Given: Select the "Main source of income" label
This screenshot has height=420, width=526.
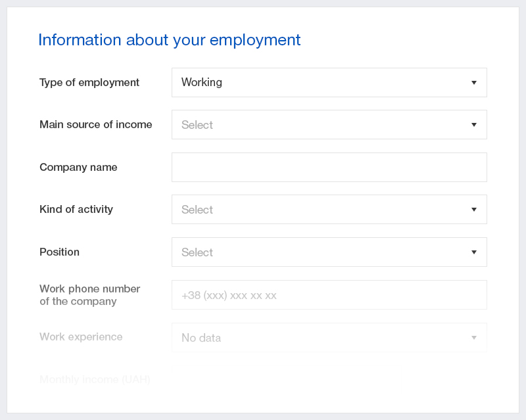Looking at the screenshot, I should click(95, 125).
